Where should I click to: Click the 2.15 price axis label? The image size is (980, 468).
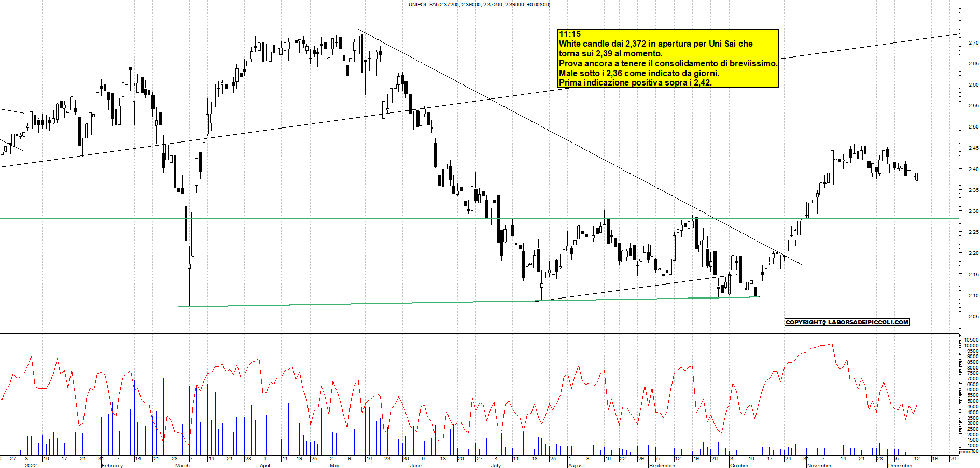[973, 275]
